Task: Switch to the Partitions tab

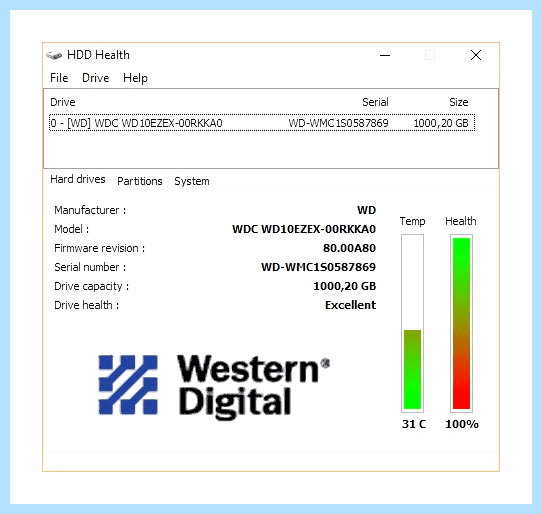Action: point(140,181)
